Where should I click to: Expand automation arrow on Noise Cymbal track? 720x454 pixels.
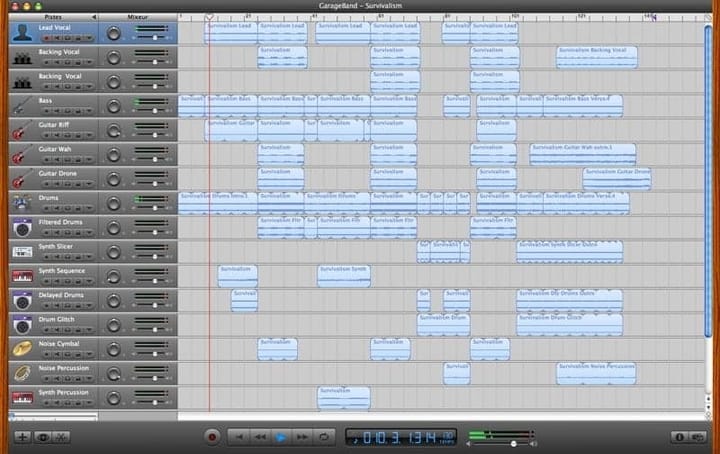88,354
